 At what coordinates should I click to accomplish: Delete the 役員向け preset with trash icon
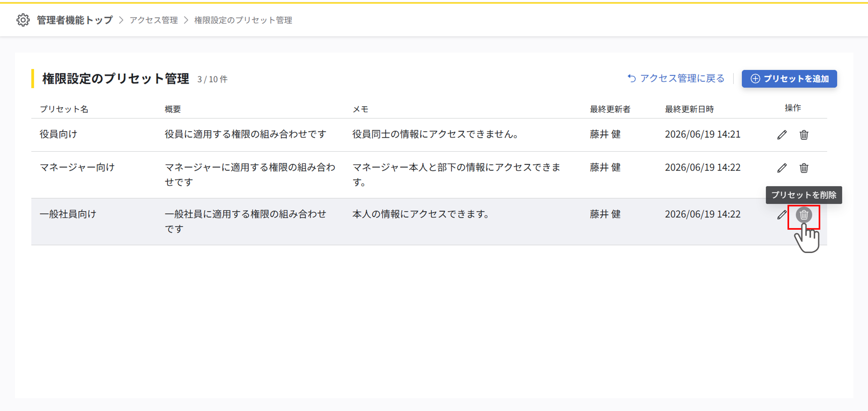pyautogui.click(x=804, y=135)
